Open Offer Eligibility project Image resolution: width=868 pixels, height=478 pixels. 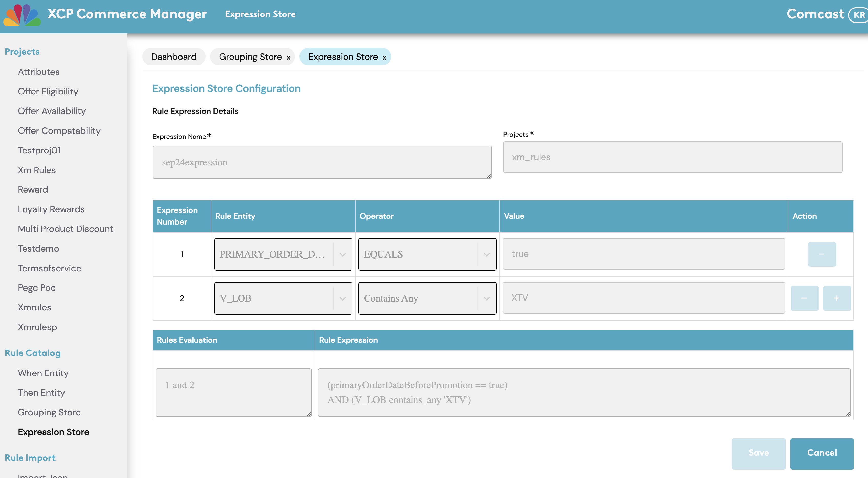(48, 91)
